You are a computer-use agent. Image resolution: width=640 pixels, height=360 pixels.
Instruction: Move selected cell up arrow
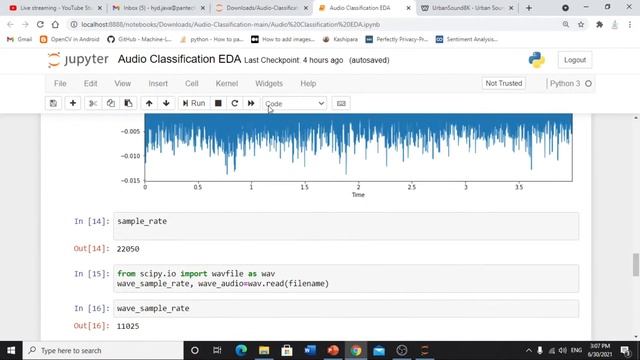tap(149, 103)
